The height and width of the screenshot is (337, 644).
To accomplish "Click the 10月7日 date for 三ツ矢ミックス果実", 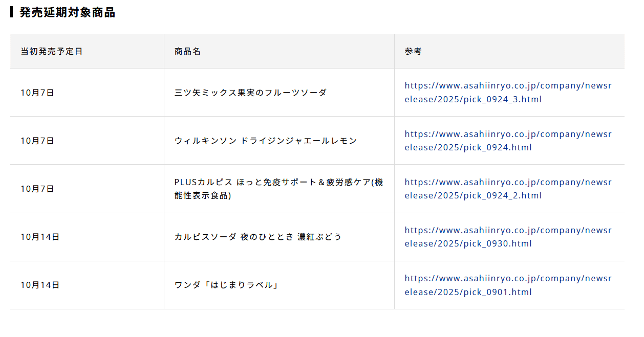I will [37, 93].
